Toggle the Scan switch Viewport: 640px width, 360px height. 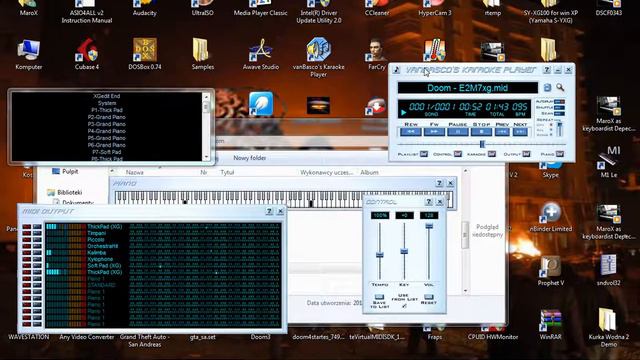coord(559,113)
